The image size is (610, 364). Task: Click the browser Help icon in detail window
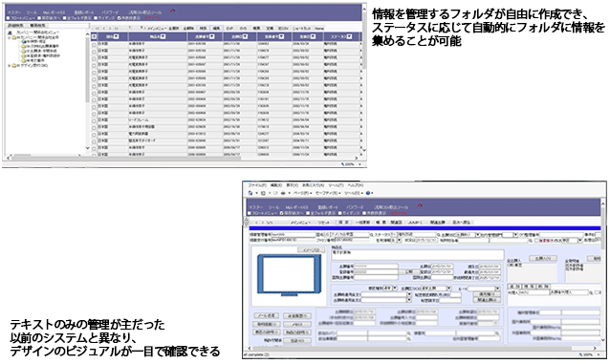point(368,193)
